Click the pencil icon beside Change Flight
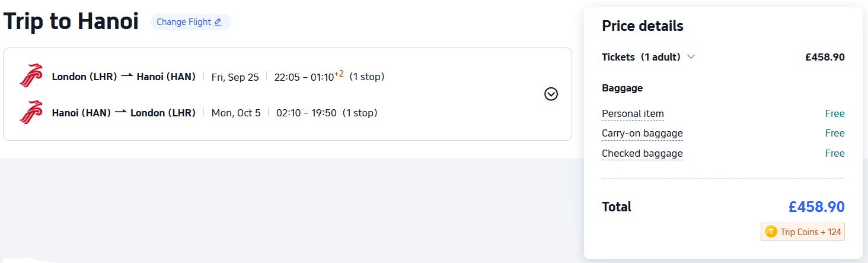The width and height of the screenshot is (868, 263). click(218, 22)
